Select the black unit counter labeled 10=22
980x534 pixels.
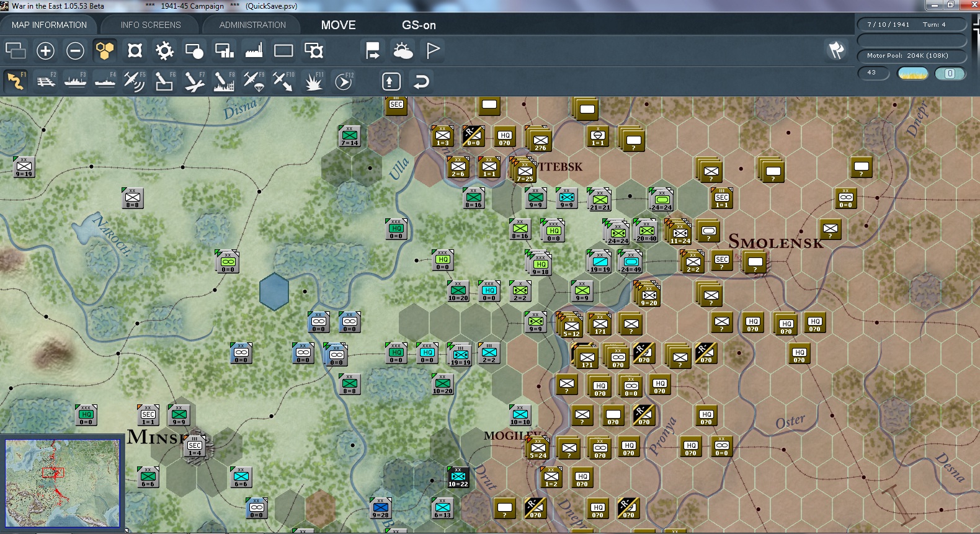tap(458, 477)
